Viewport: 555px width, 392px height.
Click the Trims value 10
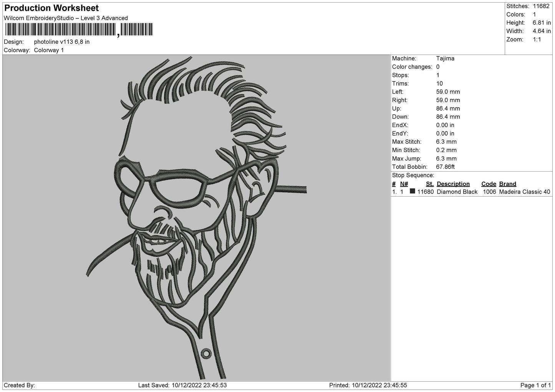tap(439, 84)
